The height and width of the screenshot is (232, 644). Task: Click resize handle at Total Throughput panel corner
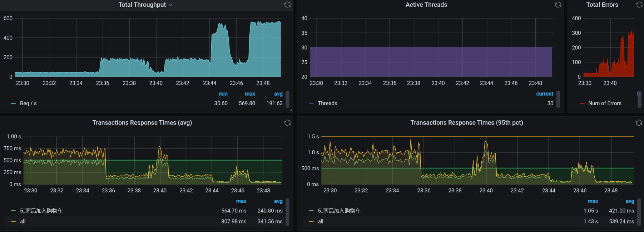coord(291,110)
